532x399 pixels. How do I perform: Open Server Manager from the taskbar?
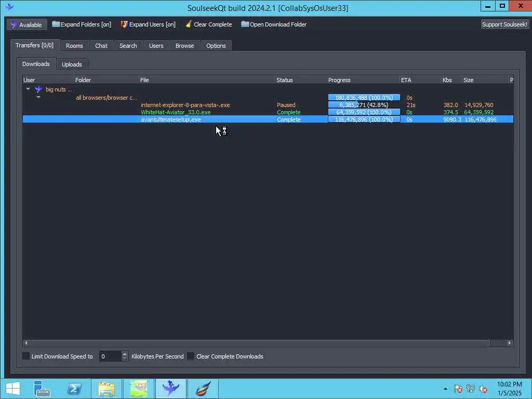(42, 389)
